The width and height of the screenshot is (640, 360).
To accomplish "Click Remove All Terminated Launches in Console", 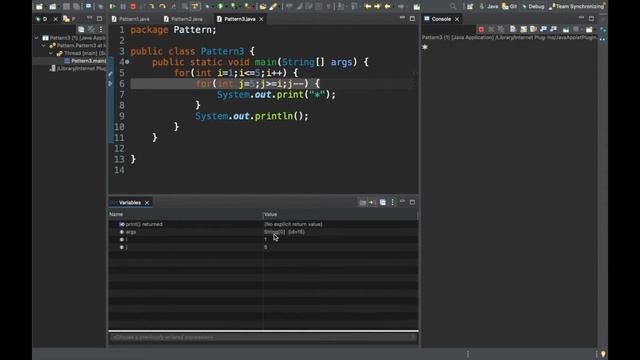I will 501,29.
